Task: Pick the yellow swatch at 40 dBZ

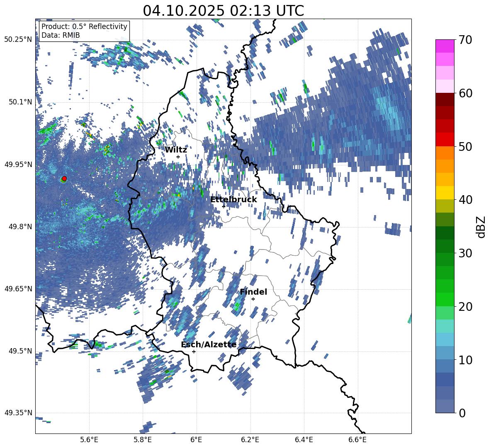Action: (445, 193)
